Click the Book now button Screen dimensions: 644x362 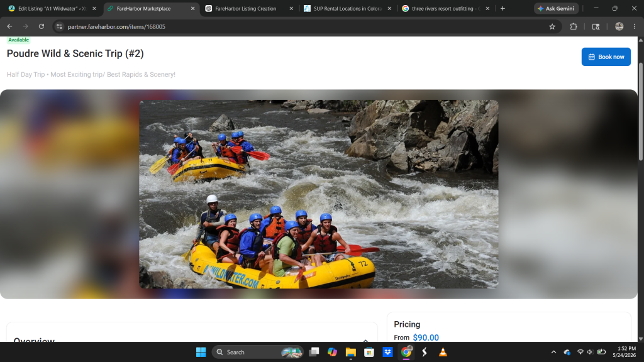[606, 57]
